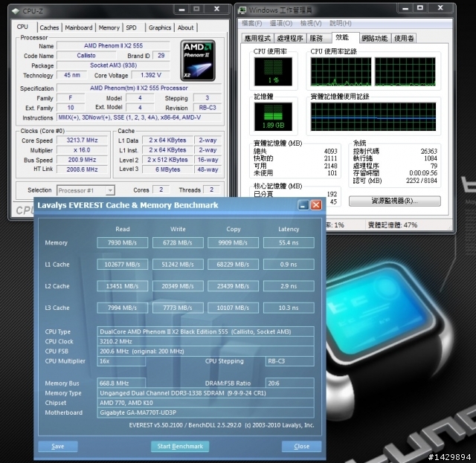Minimize the EVEREST benchmark window
This screenshot has width=476, height=463.
pyautogui.click(x=303, y=205)
